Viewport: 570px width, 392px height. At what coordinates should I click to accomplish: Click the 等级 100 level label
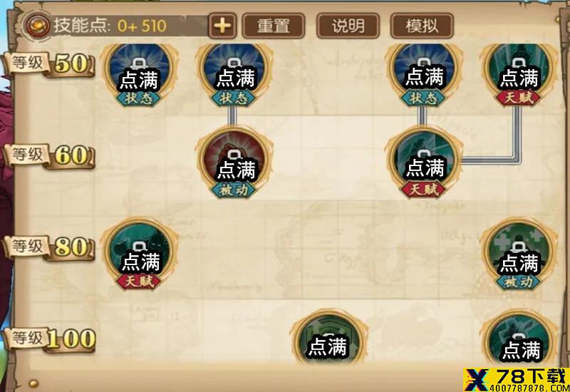tap(49, 340)
